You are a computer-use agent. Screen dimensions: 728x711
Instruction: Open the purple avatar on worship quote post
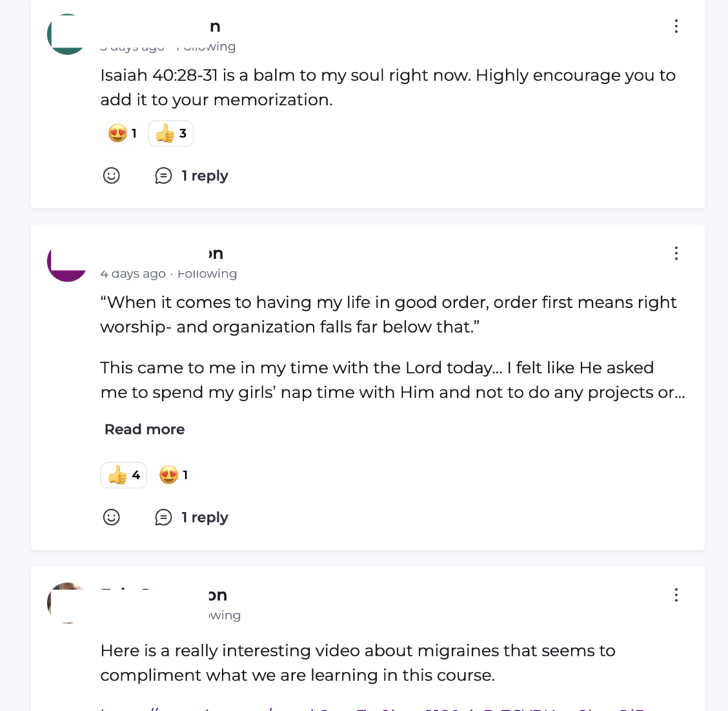[x=65, y=262]
